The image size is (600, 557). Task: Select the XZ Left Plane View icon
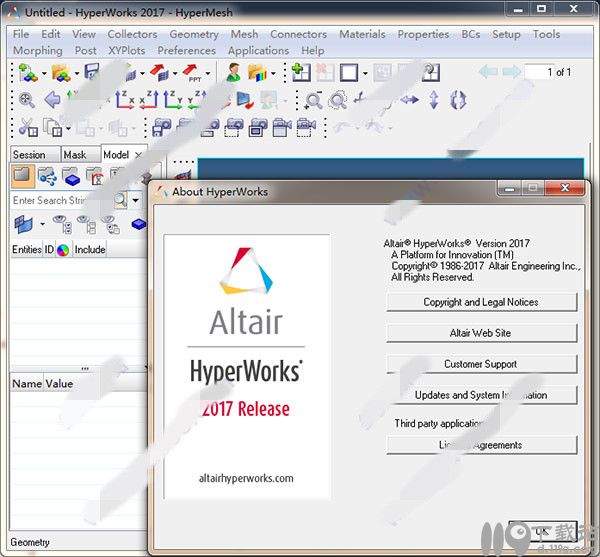point(125,99)
